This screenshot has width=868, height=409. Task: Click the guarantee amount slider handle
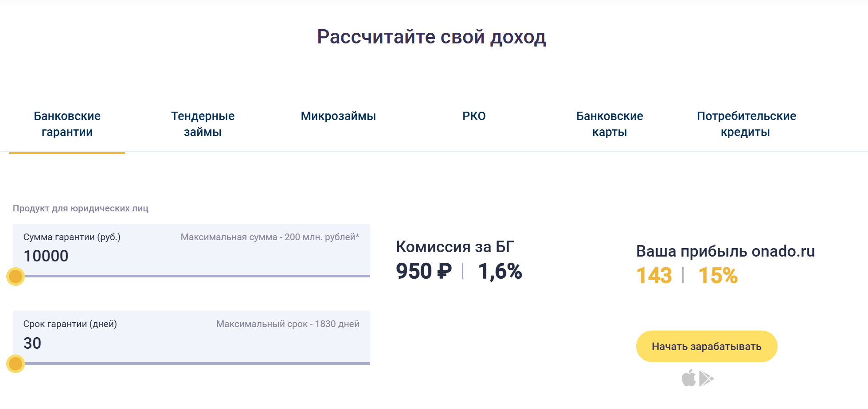16,277
